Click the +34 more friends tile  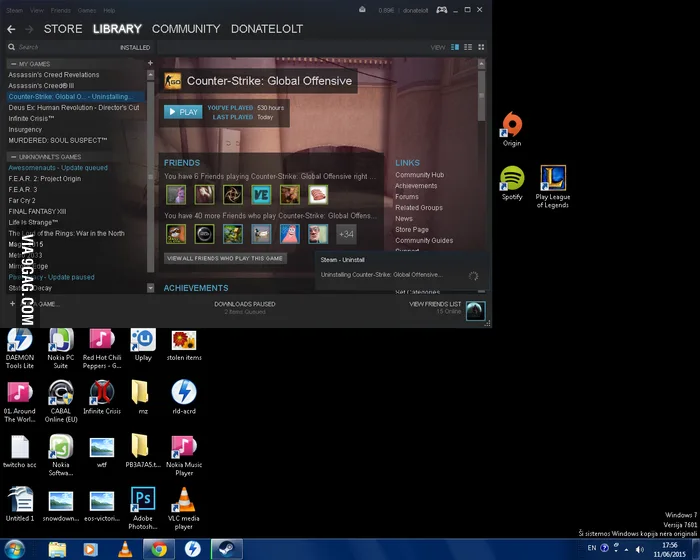346,234
